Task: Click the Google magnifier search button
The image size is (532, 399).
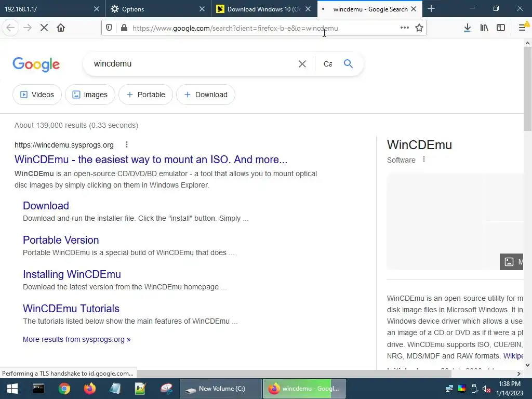Action: click(x=348, y=63)
